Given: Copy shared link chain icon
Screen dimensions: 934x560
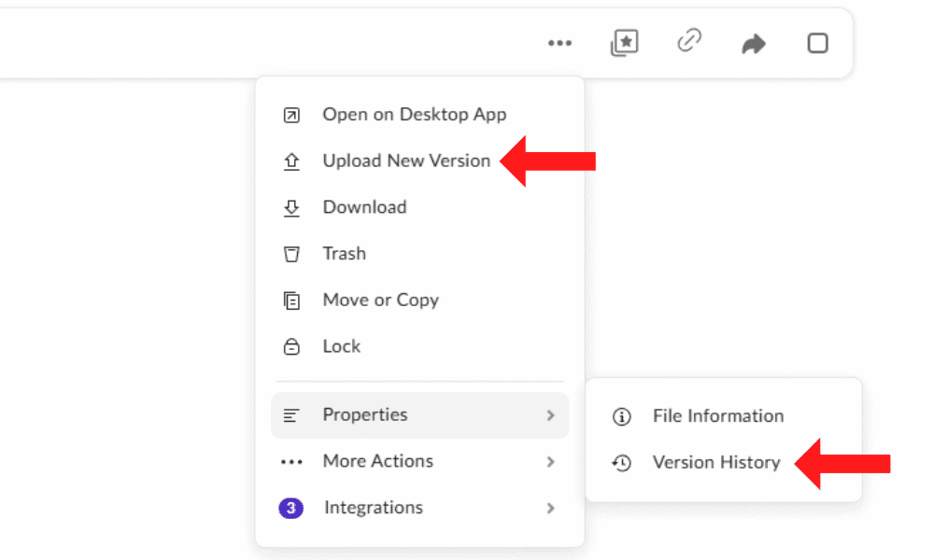Looking at the screenshot, I should [x=689, y=41].
